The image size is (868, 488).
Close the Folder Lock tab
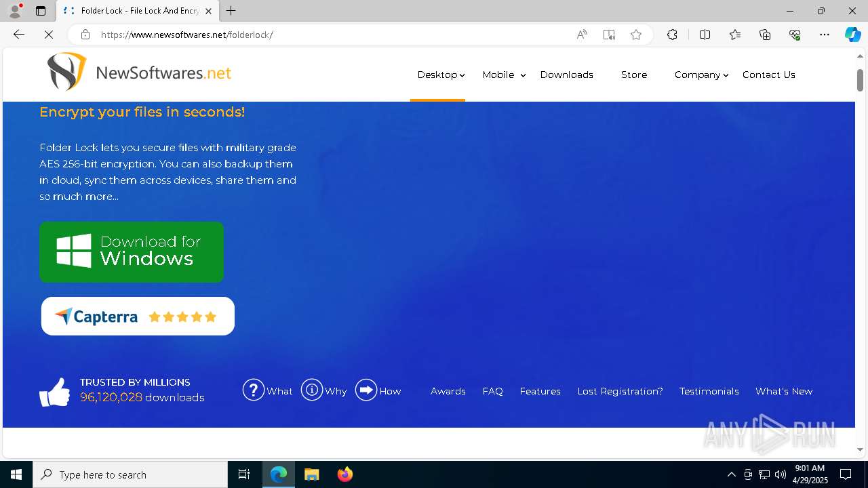point(208,11)
